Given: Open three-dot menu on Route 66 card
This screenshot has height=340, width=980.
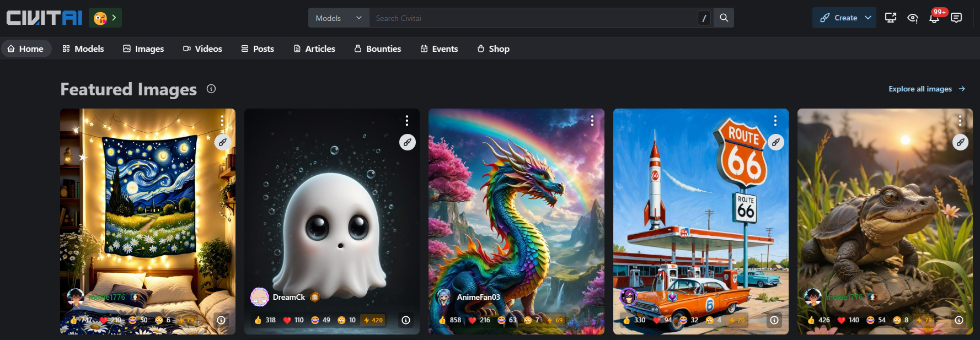Looking at the screenshot, I should coord(775,121).
